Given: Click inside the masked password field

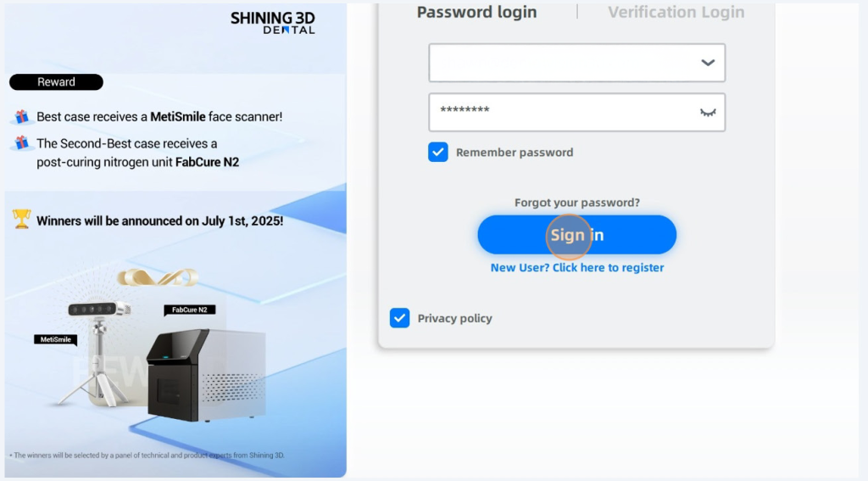Looking at the screenshot, I should [559, 112].
